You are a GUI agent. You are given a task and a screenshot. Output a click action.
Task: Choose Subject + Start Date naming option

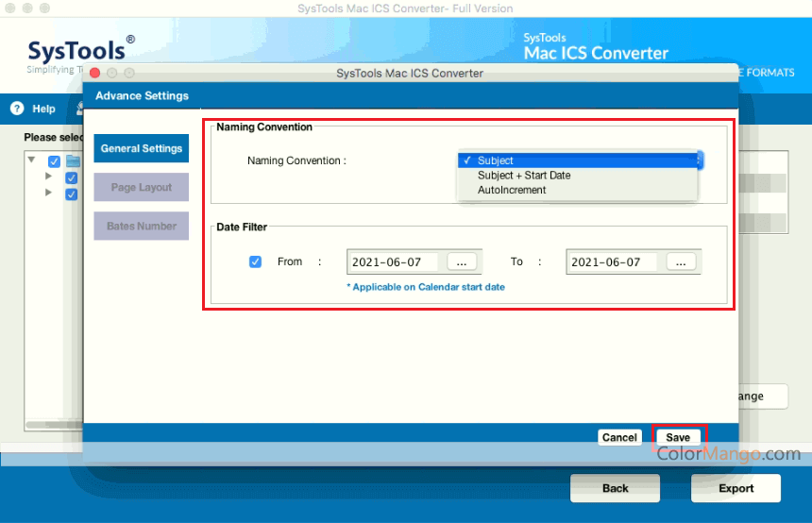pyautogui.click(x=523, y=176)
